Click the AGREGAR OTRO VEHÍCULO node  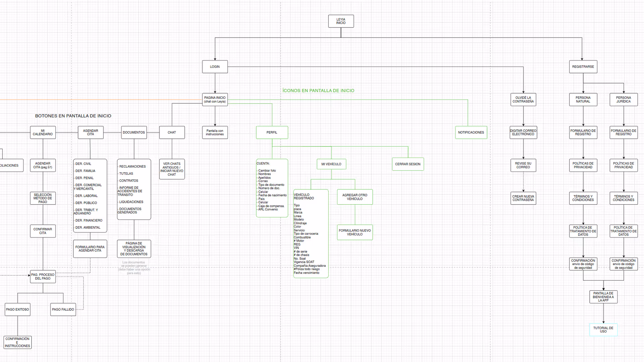[x=355, y=197]
